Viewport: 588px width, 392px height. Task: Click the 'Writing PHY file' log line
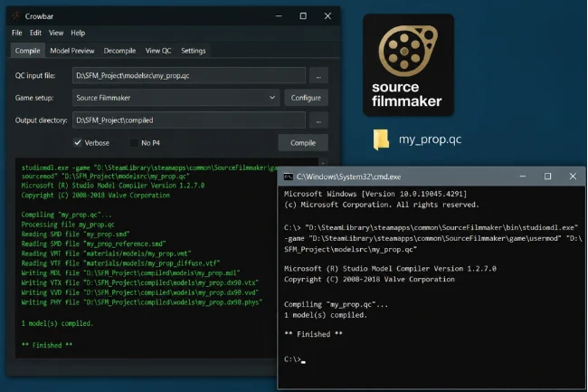click(141, 302)
